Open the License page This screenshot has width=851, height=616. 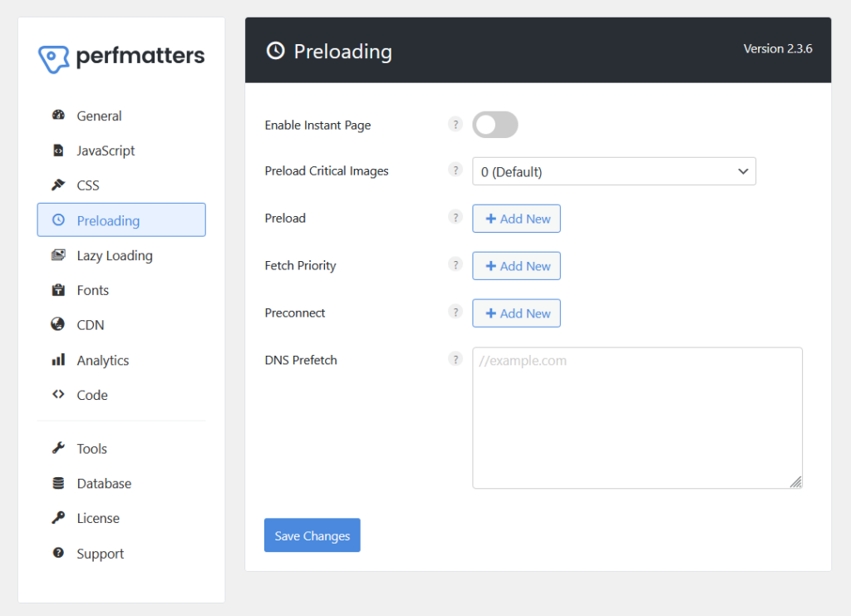click(121, 518)
